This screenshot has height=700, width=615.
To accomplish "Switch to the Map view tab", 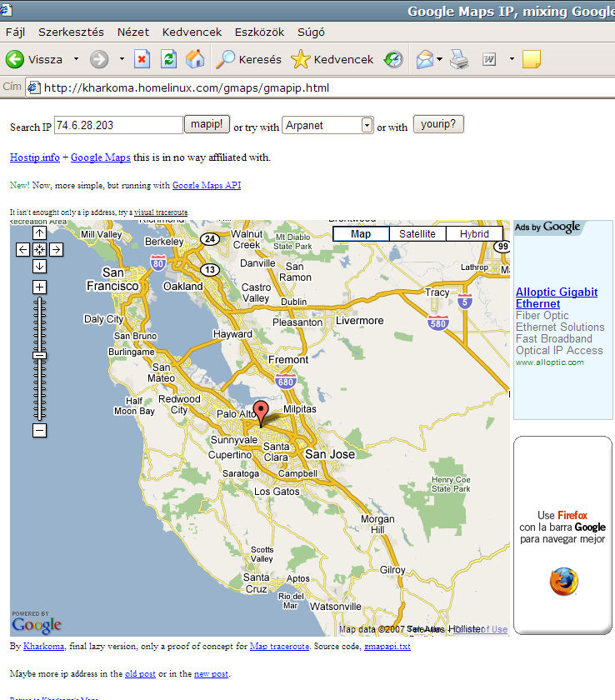I will [361, 234].
